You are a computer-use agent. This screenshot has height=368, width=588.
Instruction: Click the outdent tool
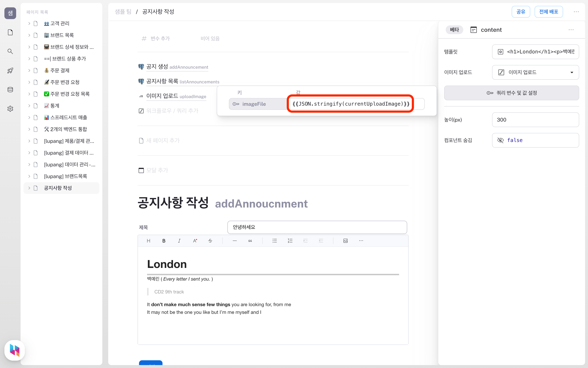click(321, 241)
